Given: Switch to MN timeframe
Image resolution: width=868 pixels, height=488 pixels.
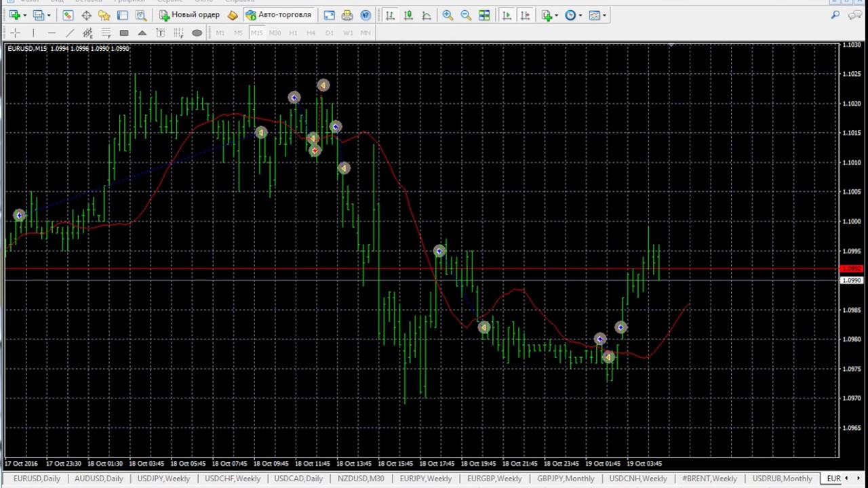Looking at the screenshot, I should (x=366, y=33).
